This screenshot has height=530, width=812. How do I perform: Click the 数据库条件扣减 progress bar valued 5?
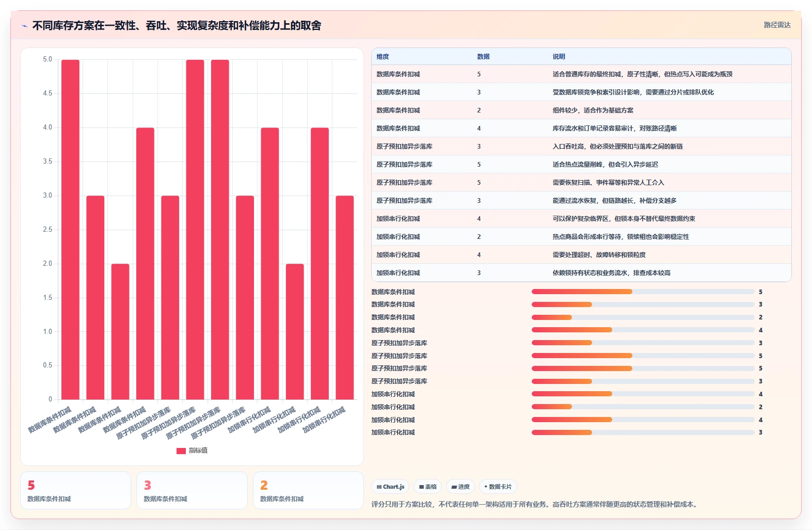[643, 292]
